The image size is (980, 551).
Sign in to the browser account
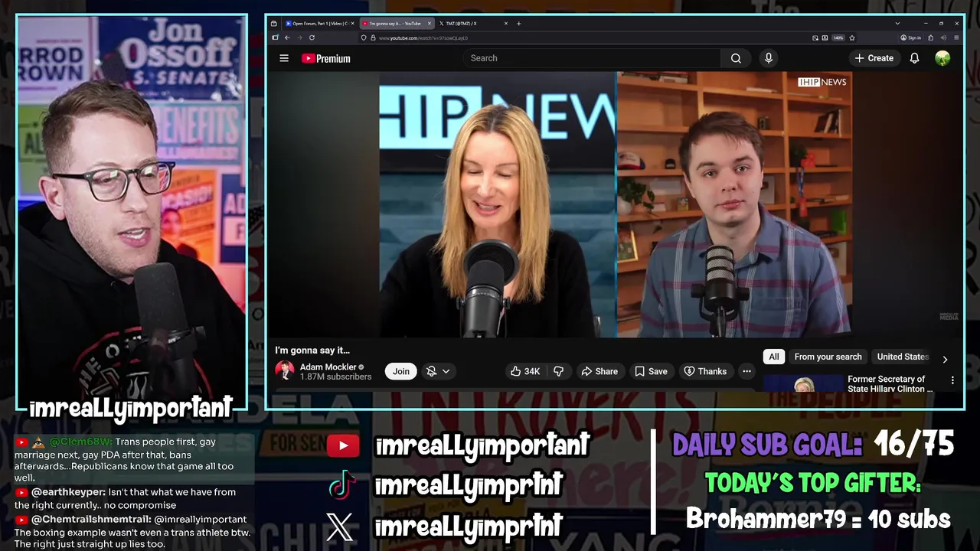[911, 37]
